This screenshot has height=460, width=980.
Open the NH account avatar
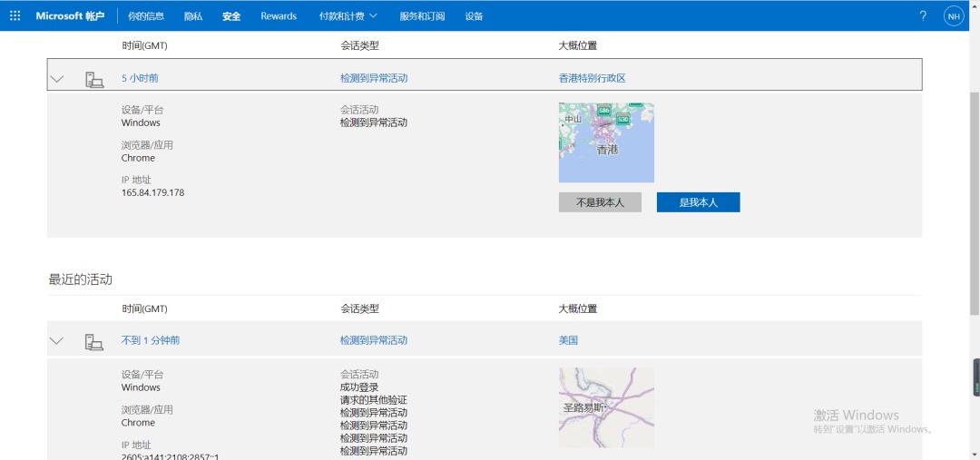coord(954,16)
